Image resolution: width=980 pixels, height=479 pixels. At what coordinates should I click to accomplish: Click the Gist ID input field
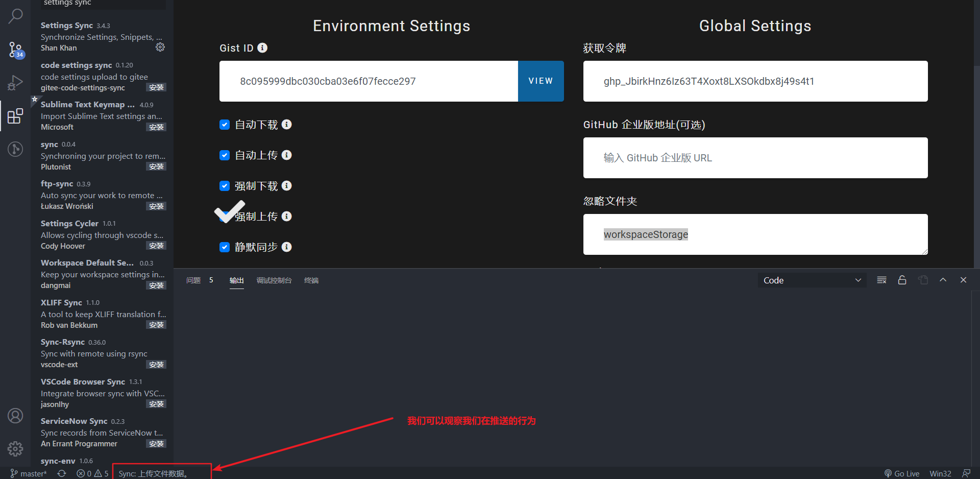pos(369,81)
